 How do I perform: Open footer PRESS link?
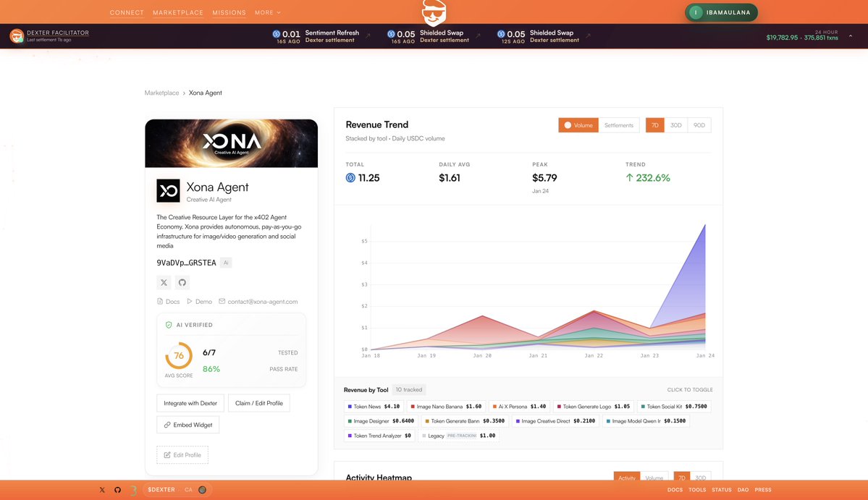763,490
